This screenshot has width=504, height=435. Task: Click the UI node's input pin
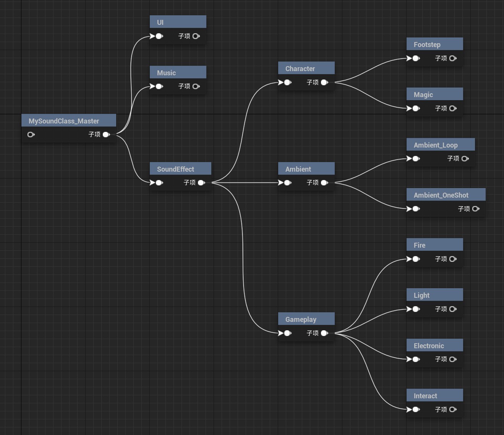click(x=159, y=36)
